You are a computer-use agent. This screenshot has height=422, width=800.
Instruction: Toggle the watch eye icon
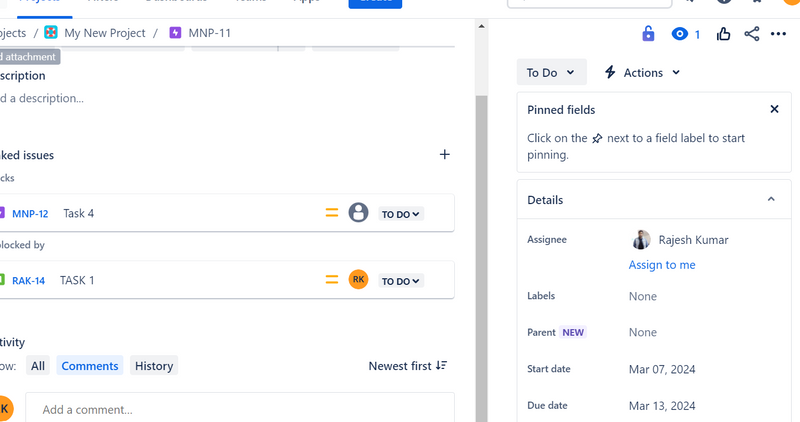(681, 34)
